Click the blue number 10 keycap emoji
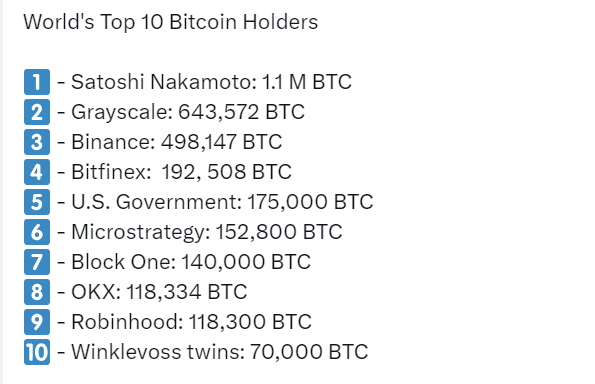 coord(37,352)
